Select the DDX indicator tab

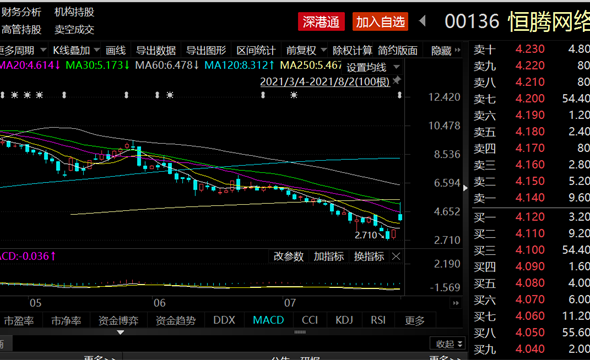(224, 320)
